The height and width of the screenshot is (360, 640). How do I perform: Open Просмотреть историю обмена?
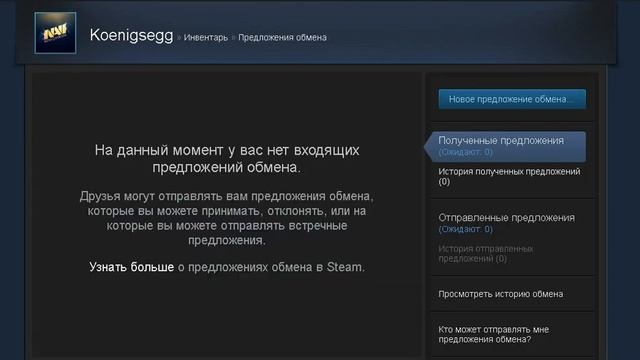pos(501,294)
